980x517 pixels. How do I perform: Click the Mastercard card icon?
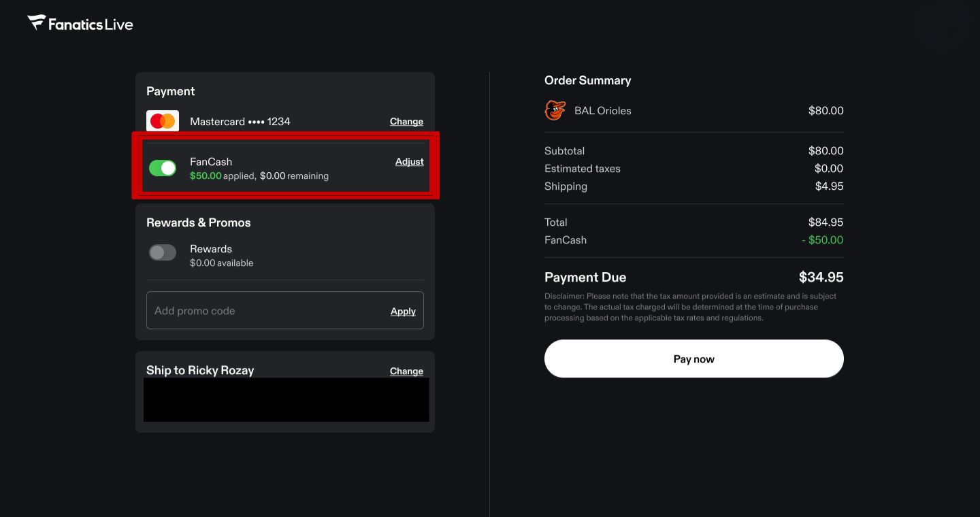[x=163, y=121]
